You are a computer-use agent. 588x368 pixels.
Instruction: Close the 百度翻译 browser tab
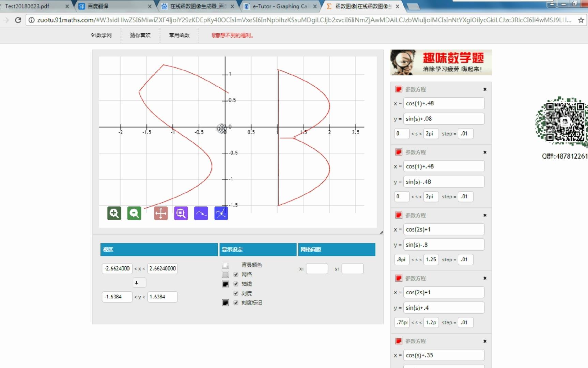150,6
